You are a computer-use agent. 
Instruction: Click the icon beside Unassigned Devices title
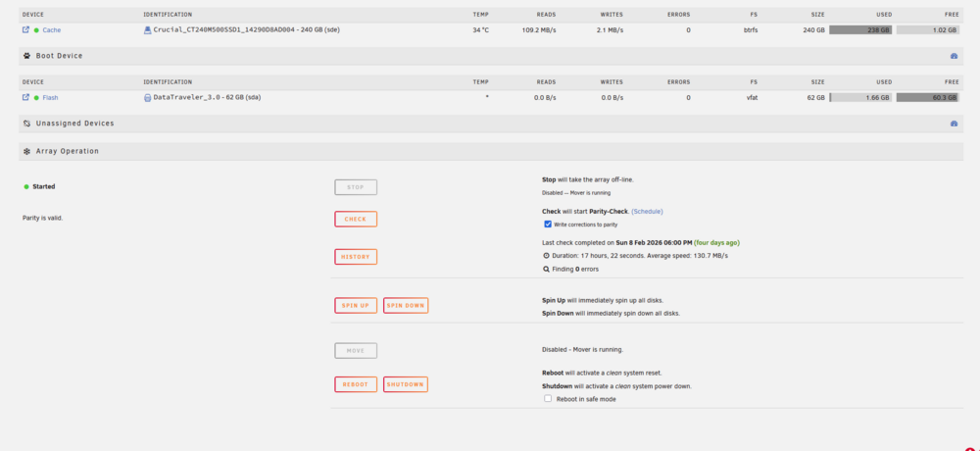[26, 124]
